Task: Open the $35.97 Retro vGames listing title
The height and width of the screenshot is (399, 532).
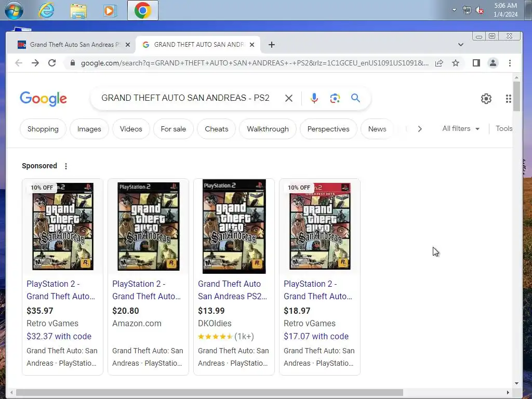Action: (61, 290)
